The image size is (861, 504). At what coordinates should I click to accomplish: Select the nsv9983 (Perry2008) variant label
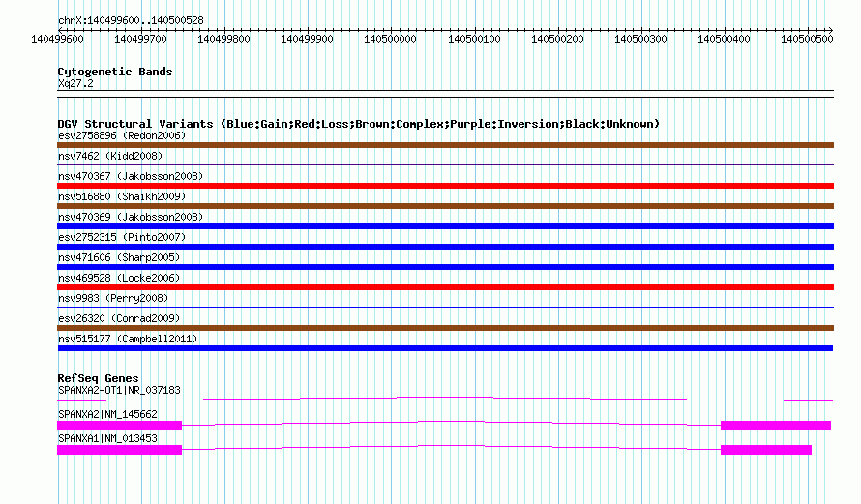(x=113, y=298)
